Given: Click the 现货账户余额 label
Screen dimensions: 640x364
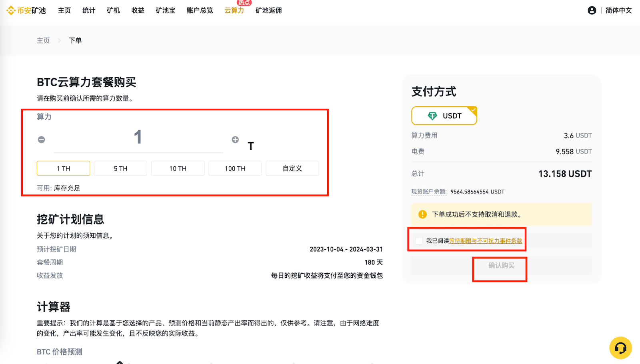Looking at the screenshot, I should (429, 191).
